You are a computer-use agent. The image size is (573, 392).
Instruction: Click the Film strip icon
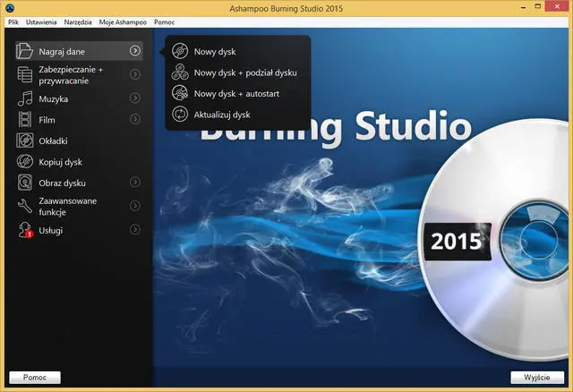pos(25,119)
